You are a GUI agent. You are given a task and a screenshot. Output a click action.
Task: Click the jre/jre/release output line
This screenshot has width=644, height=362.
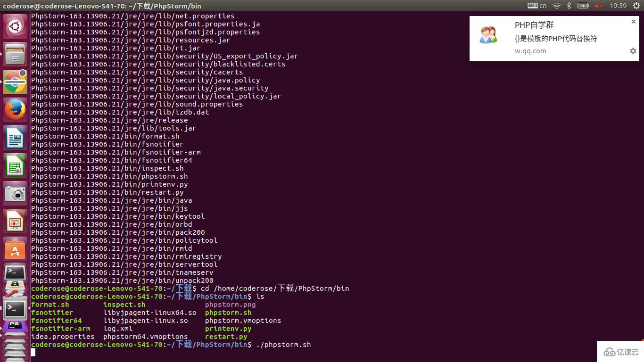(109, 120)
